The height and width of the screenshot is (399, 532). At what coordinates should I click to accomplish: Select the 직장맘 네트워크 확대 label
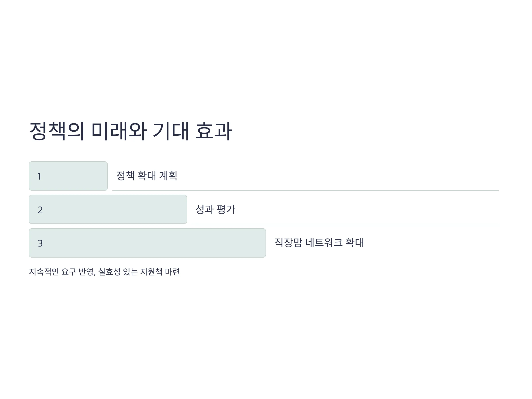click(x=319, y=243)
